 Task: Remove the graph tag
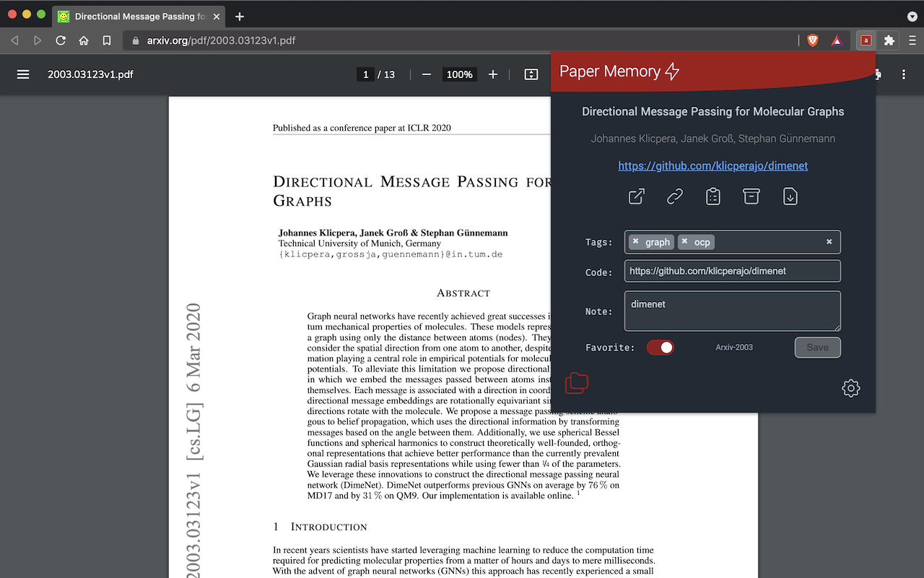(x=635, y=241)
